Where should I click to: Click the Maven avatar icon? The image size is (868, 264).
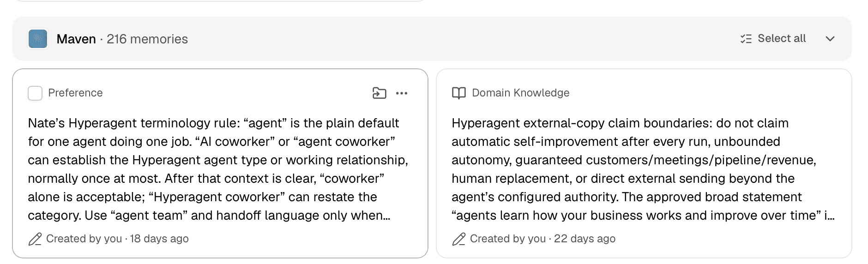38,39
